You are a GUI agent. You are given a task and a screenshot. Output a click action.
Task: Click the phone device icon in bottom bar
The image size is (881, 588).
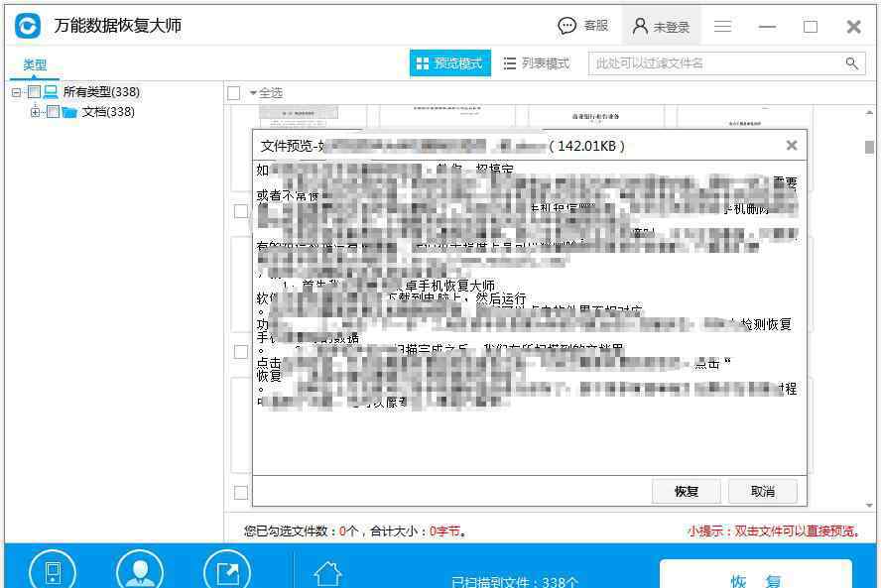click(x=53, y=572)
